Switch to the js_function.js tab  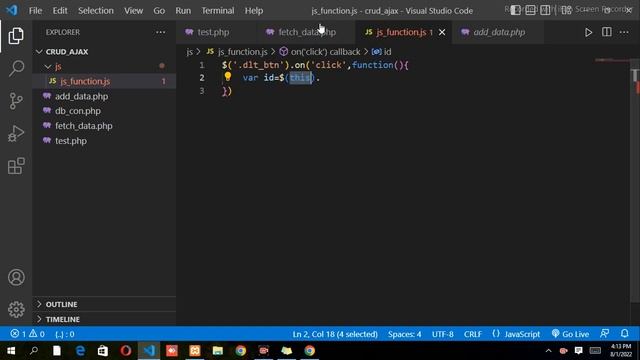(x=400, y=32)
